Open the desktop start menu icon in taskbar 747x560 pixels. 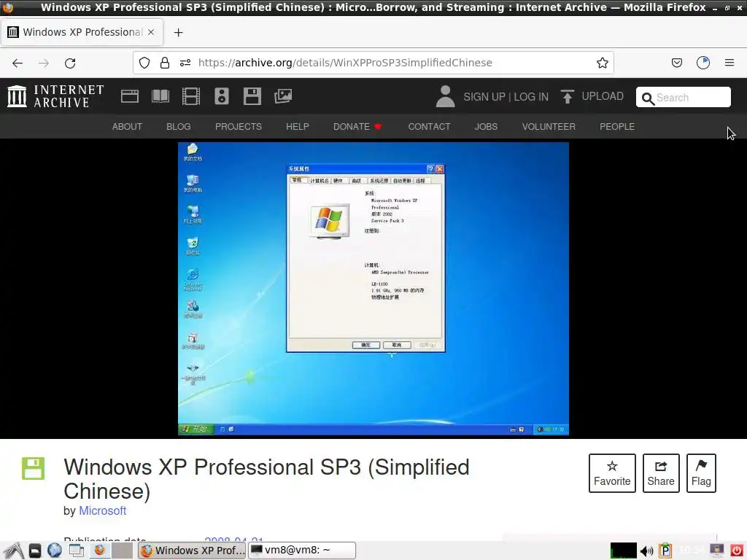(x=13, y=551)
